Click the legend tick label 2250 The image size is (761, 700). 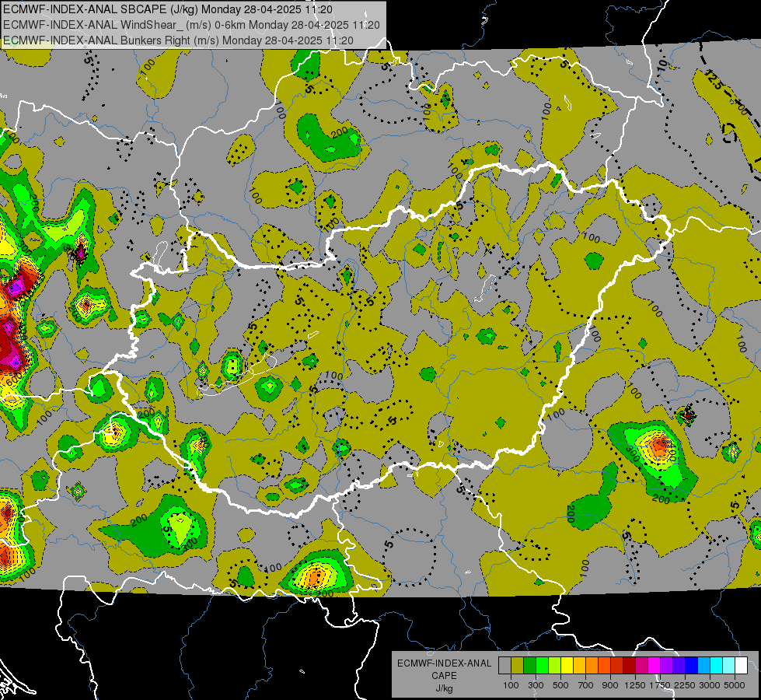[685, 685]
